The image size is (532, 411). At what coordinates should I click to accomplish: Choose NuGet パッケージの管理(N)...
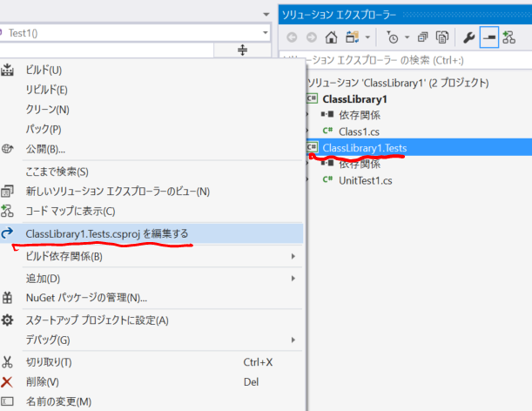86,298
